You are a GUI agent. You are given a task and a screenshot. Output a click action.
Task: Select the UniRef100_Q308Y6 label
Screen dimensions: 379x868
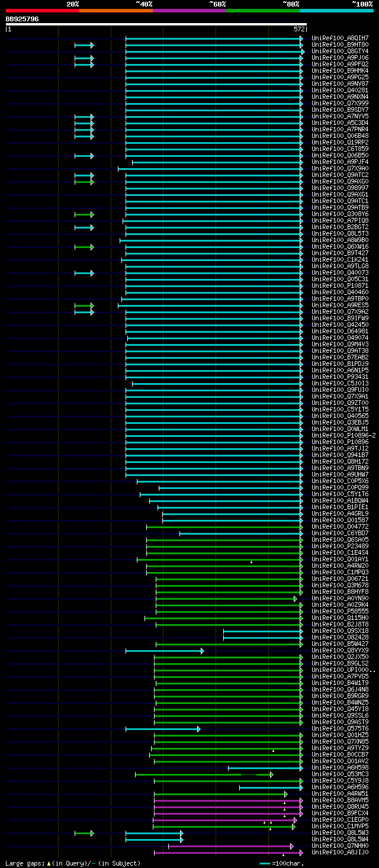click(x=340, y=214)
